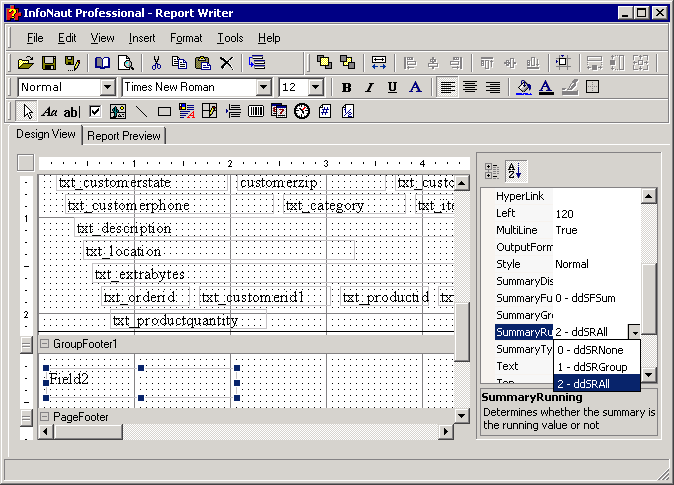This screenshot has width=674, height=485.
Task: Switch to Design View tab
Action: [x=46, y=134]
